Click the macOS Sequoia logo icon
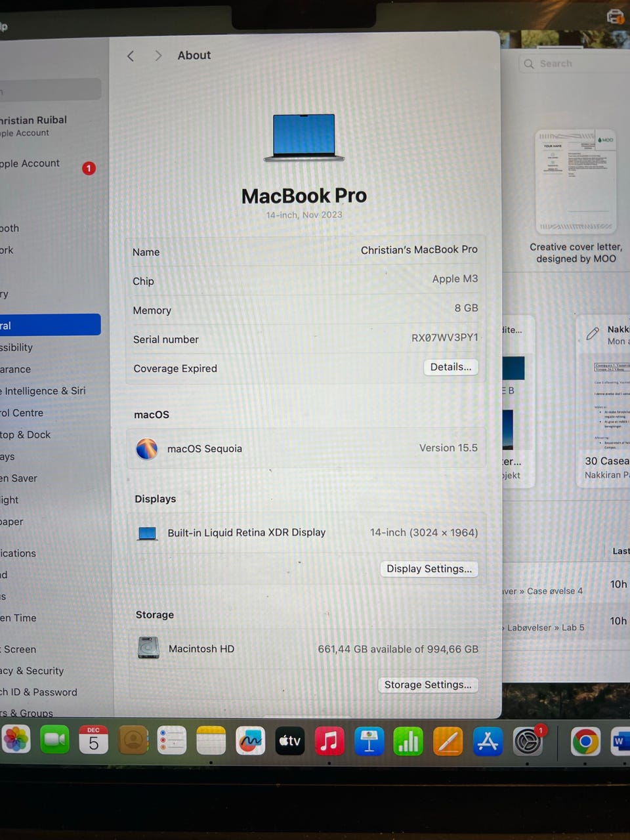 (x=147, y=449)
